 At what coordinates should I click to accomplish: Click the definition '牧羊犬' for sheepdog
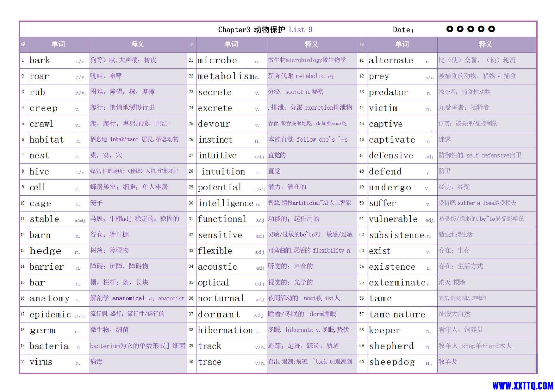[x=448, y=361]
